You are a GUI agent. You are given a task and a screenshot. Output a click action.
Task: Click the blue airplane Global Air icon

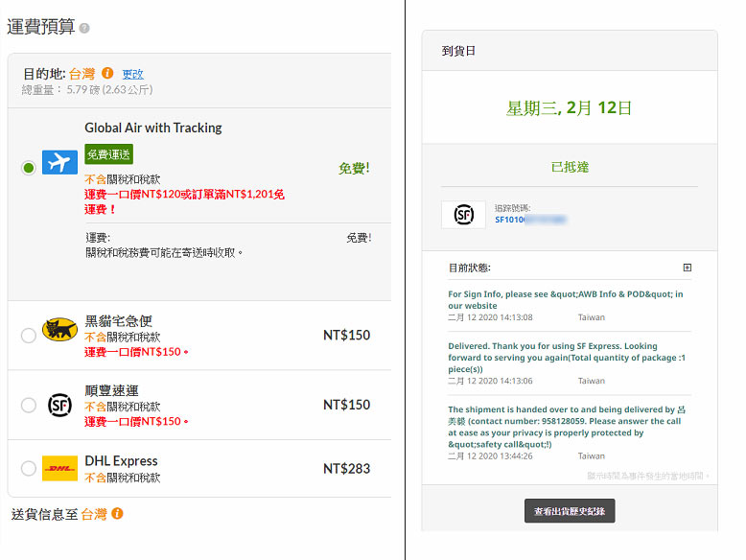(x=59, y=162)
